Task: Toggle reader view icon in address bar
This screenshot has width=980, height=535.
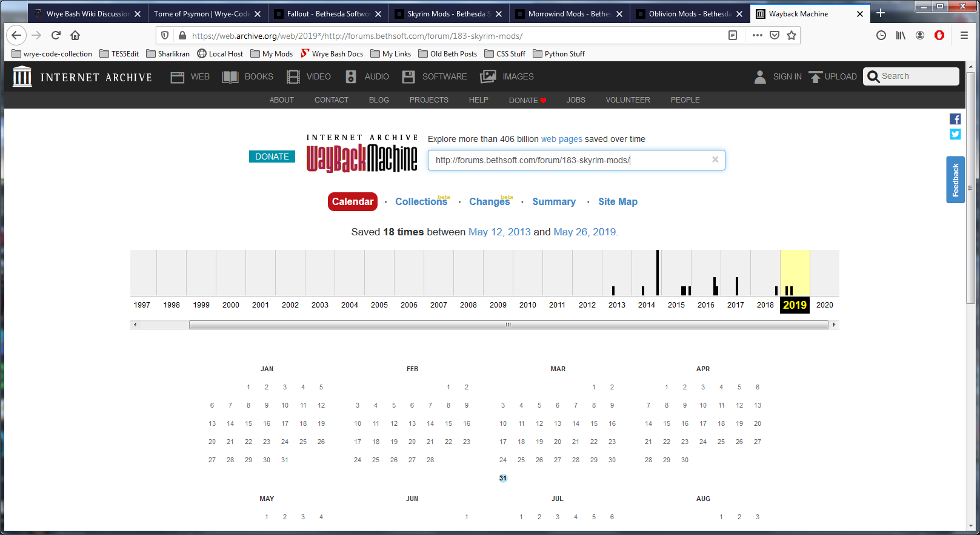Action: [733, 35]
